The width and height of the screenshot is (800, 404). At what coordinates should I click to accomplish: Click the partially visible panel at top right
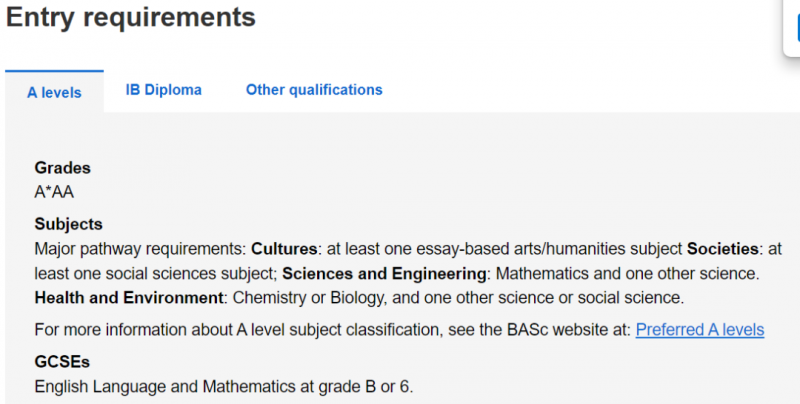[x=791, y=27]
